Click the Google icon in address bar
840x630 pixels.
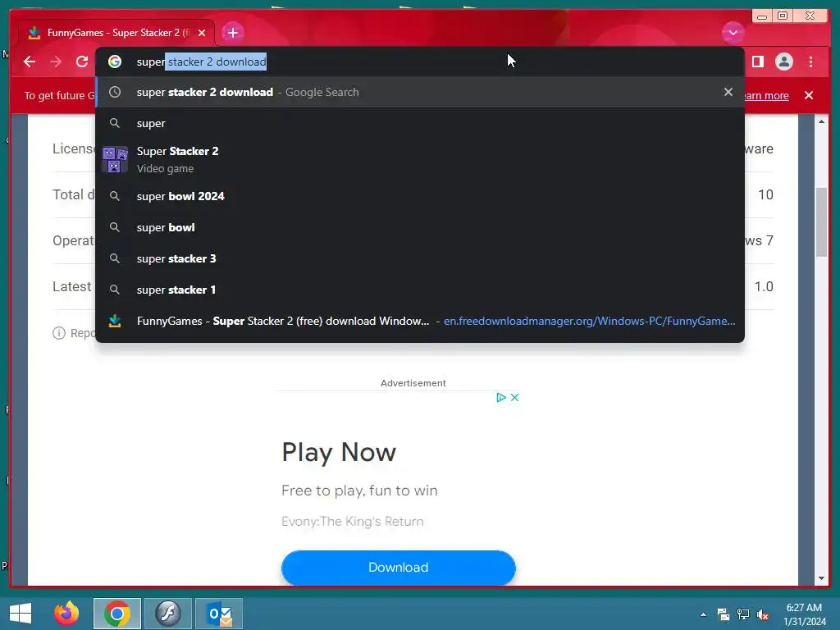click(x=115, y=62)
